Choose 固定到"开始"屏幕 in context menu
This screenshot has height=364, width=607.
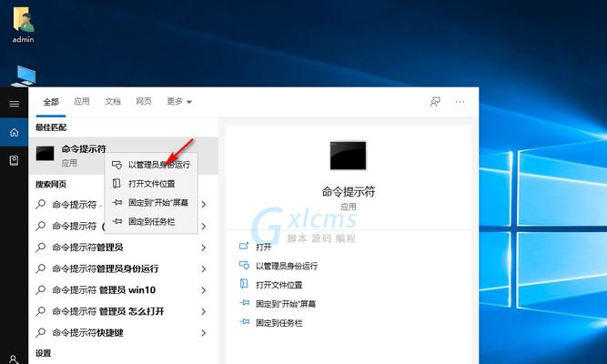[151, 203]
